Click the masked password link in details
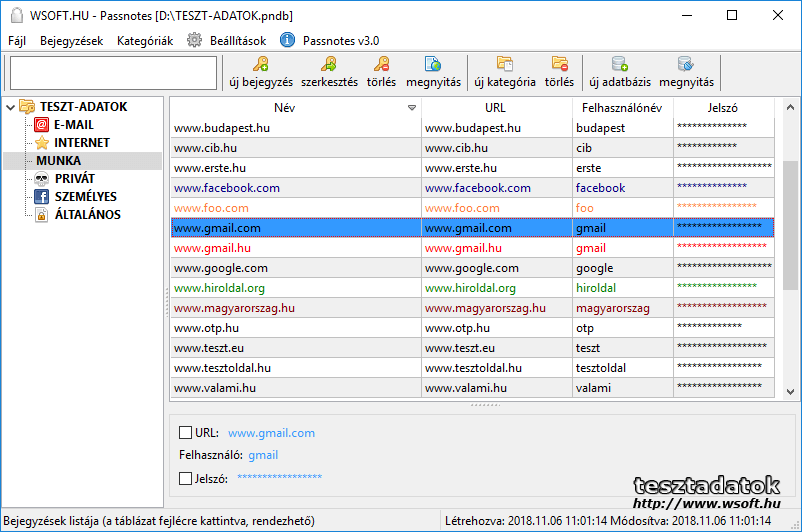The height and width of the screenshot is (532, 802). coord(279,477)
